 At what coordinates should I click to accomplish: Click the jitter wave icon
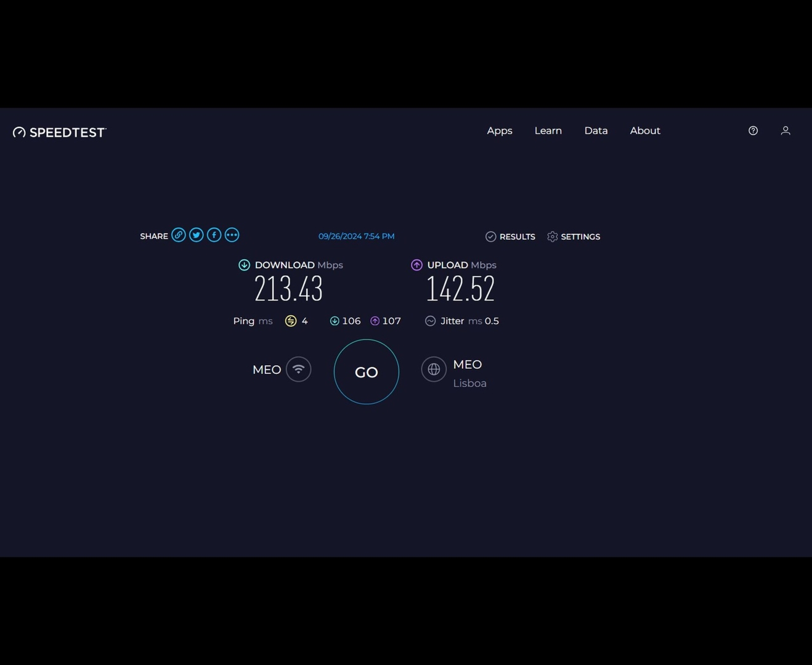click(431, 321)
